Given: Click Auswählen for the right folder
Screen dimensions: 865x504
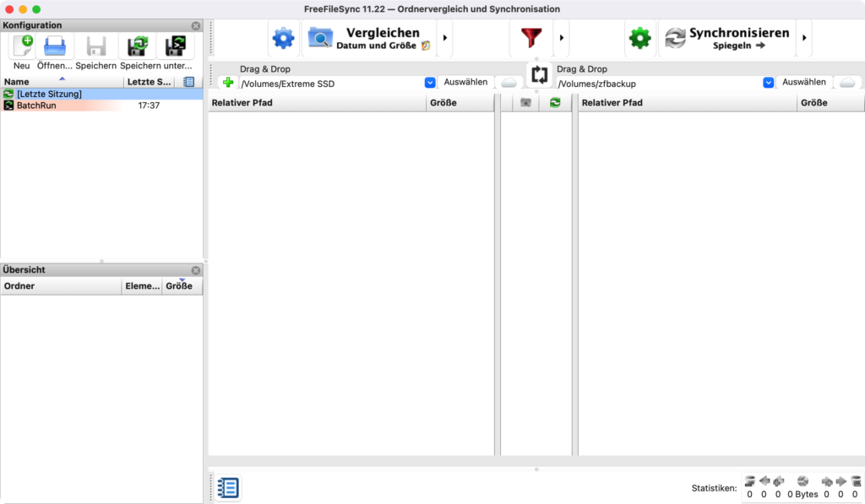Looking at the screenshot, I should click(x=804, y=82).
